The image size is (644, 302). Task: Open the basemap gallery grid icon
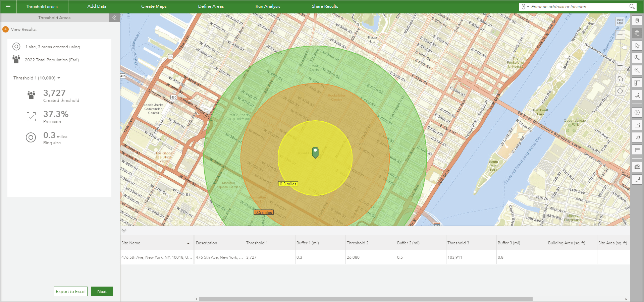(x=620, y=21)
